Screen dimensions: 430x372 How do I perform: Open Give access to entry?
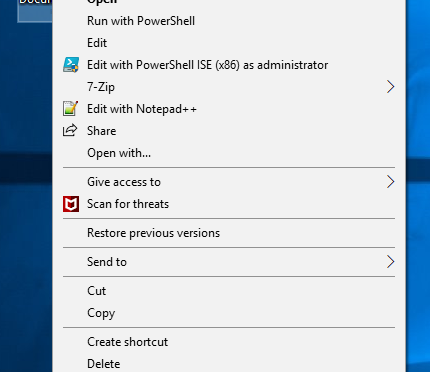tap(229, 182)
